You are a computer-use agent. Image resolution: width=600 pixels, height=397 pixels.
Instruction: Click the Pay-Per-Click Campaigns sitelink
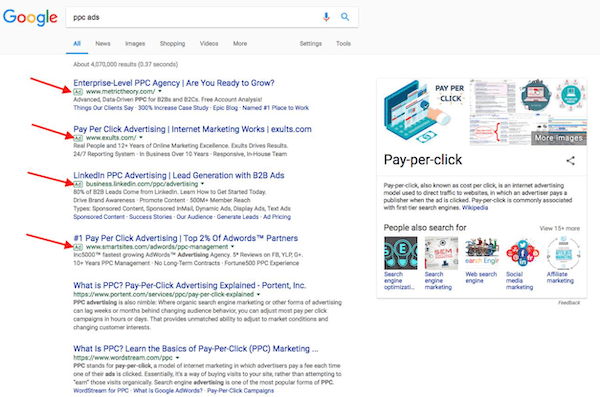(x=241, y=390)
